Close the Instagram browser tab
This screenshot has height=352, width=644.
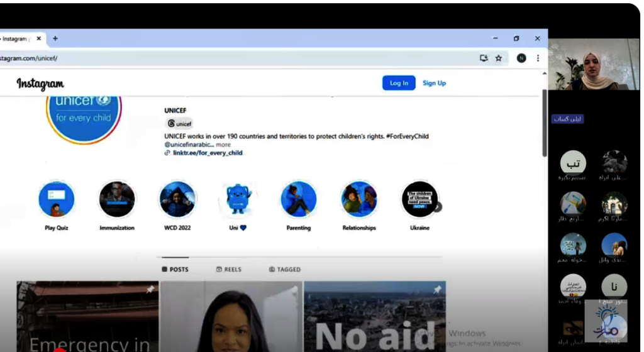38,38
